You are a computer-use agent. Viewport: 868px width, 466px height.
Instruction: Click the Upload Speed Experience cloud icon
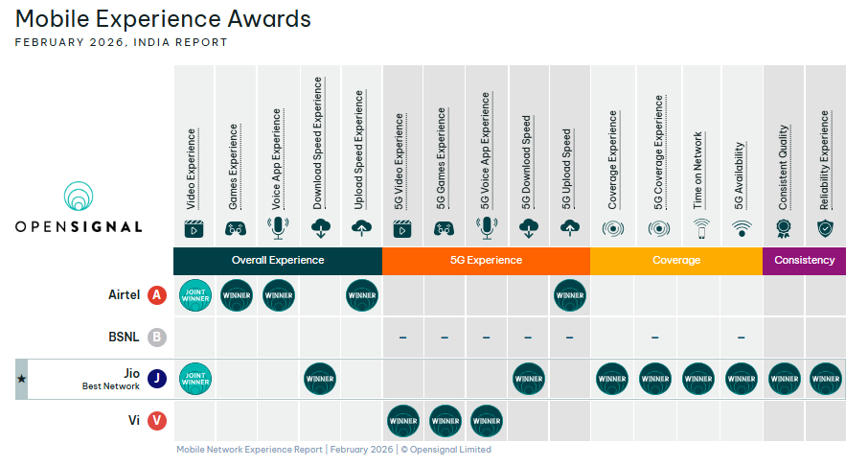click(362, 228)
